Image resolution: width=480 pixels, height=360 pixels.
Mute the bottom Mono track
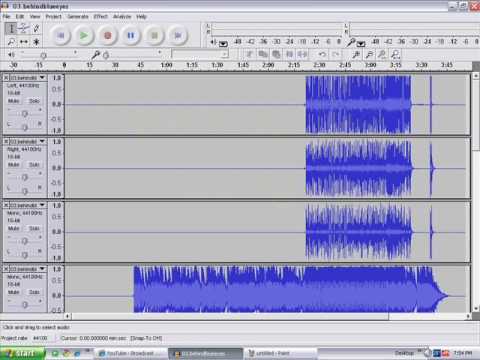(14, 292)
